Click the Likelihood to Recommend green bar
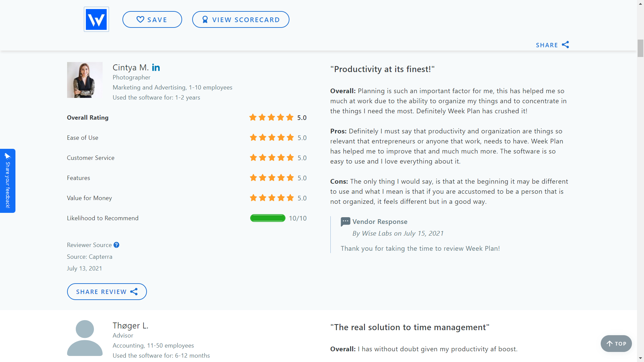Screen dimensions: 644x362 pos(268,218)
